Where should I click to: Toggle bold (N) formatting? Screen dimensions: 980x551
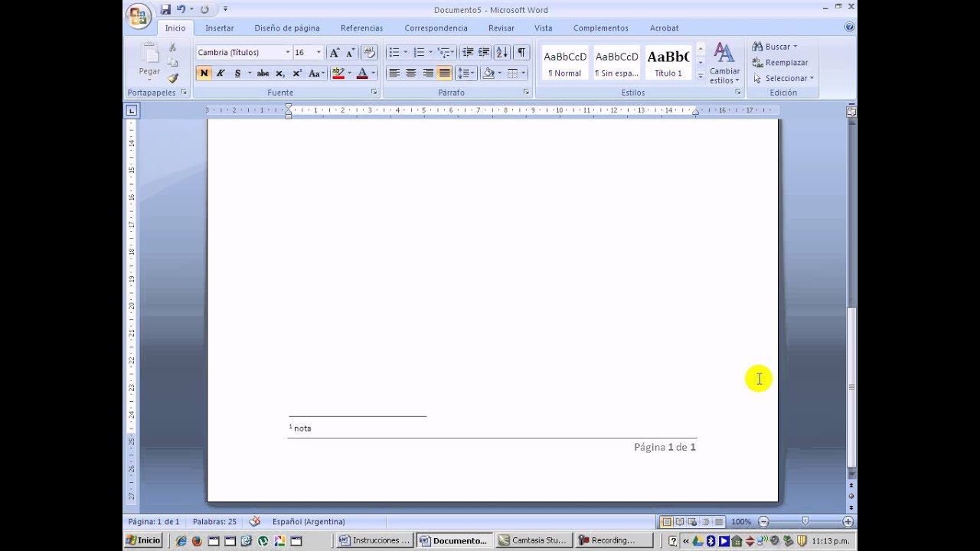[x=204, y=73]
